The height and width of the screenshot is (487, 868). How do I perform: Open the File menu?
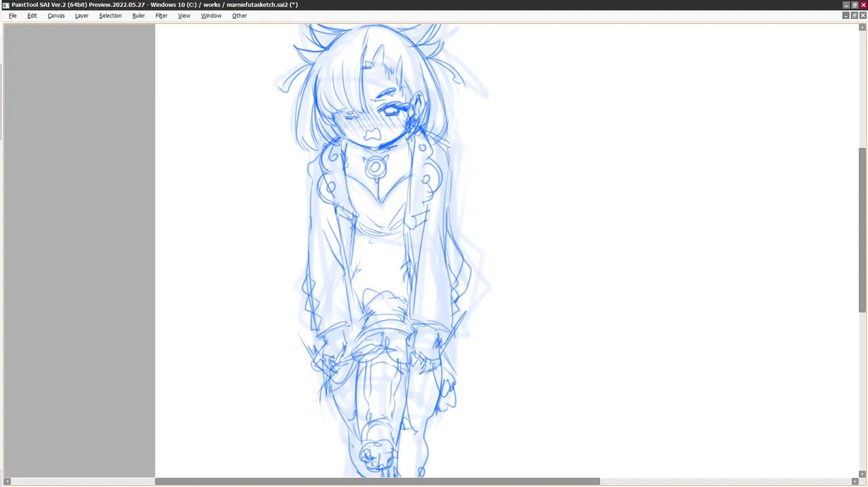(12, 16)
